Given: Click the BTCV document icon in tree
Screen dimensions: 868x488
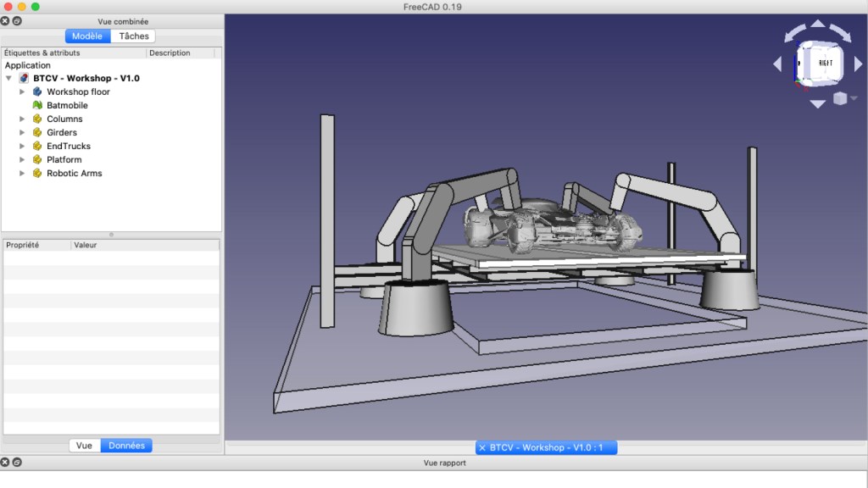Looking at the screenshot, I should 24,78.
